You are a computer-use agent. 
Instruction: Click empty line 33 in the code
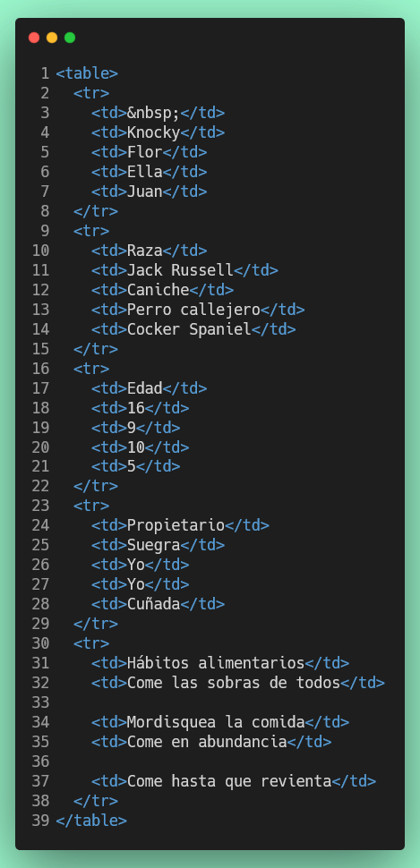(x=221, y=702)
